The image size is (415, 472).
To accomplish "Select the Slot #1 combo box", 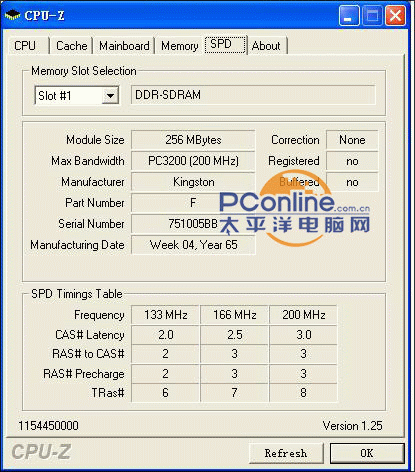I will [x=77, y=96].
